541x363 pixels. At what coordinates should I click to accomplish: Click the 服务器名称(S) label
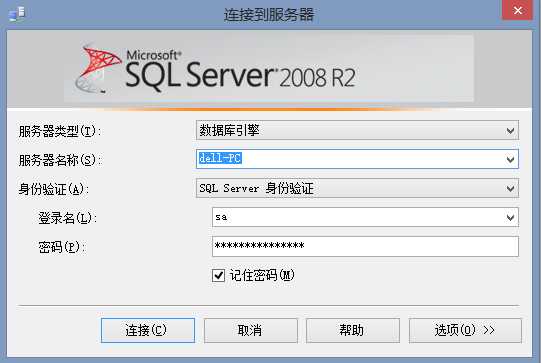[x=60, y=160]
